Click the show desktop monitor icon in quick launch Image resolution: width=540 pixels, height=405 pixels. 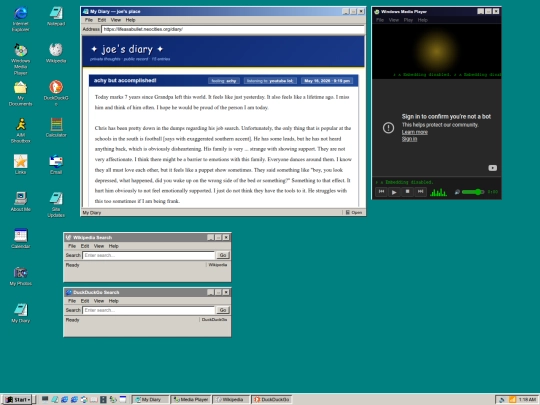45,399
